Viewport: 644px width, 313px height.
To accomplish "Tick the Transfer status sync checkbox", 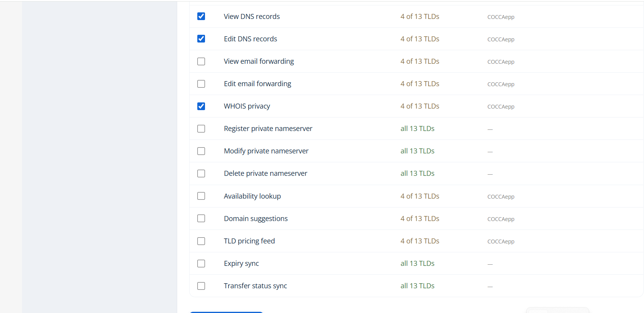I will [201, 286].
